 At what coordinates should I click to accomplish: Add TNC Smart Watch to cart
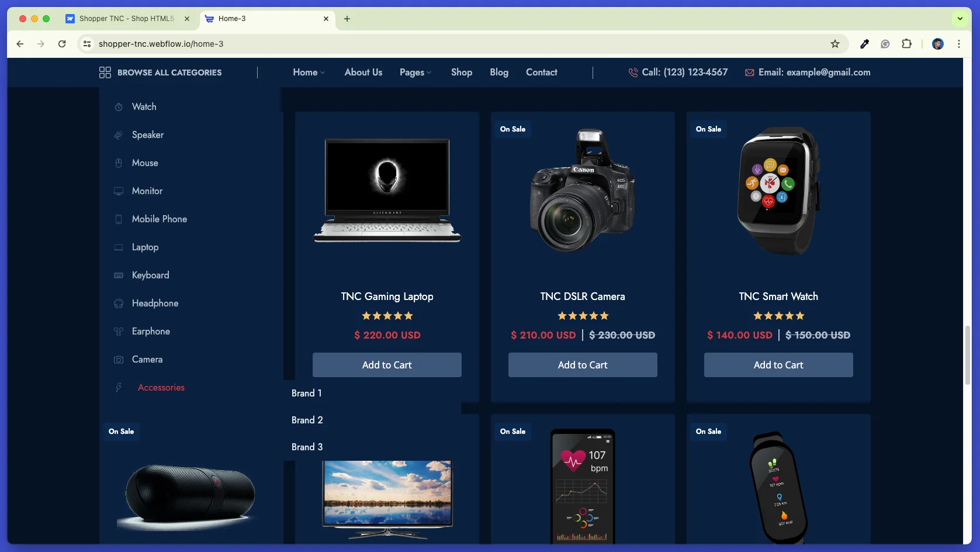(x=778, y=365)
